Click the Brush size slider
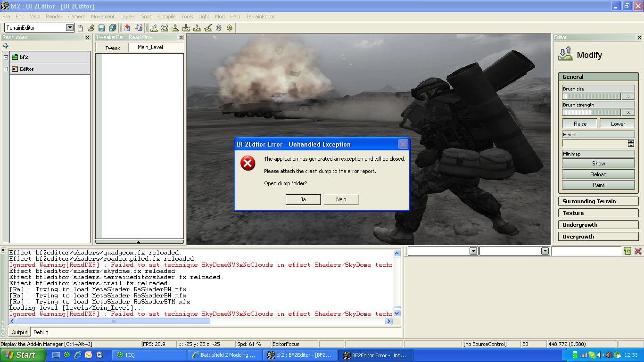644x362 pixels. point(592,96)
